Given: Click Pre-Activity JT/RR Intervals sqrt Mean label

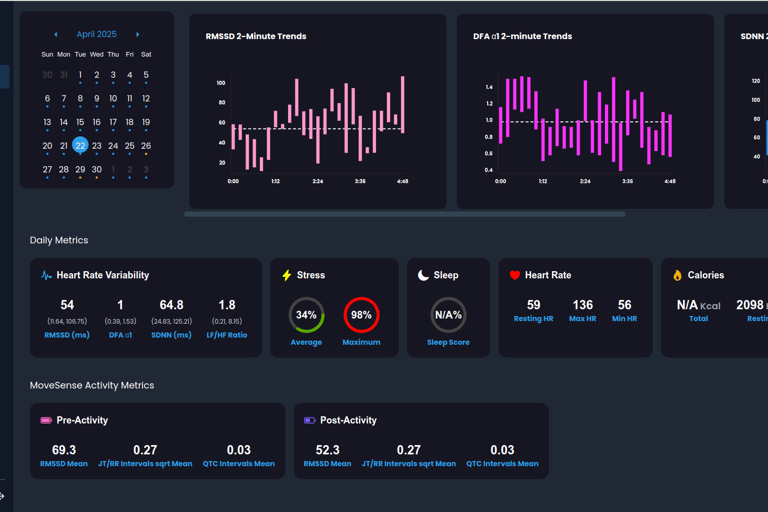Looking at the screenshot, I should click(x=145, y=463).
